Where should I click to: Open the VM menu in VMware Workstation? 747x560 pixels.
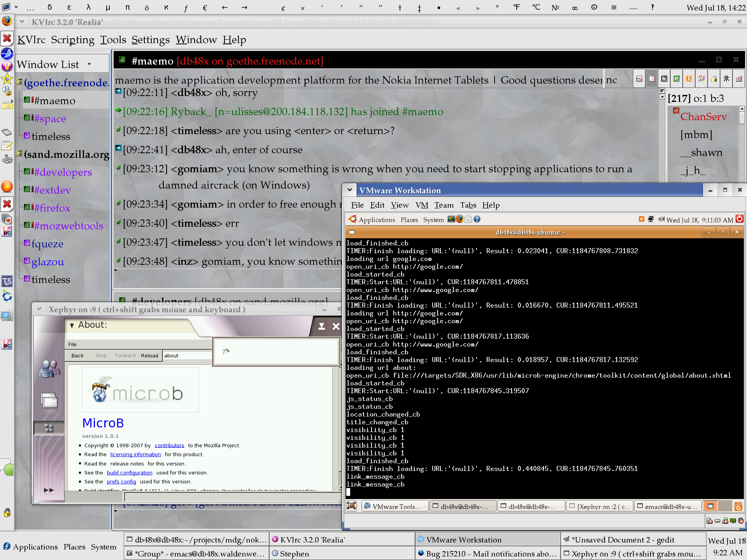tap(422, 205)
